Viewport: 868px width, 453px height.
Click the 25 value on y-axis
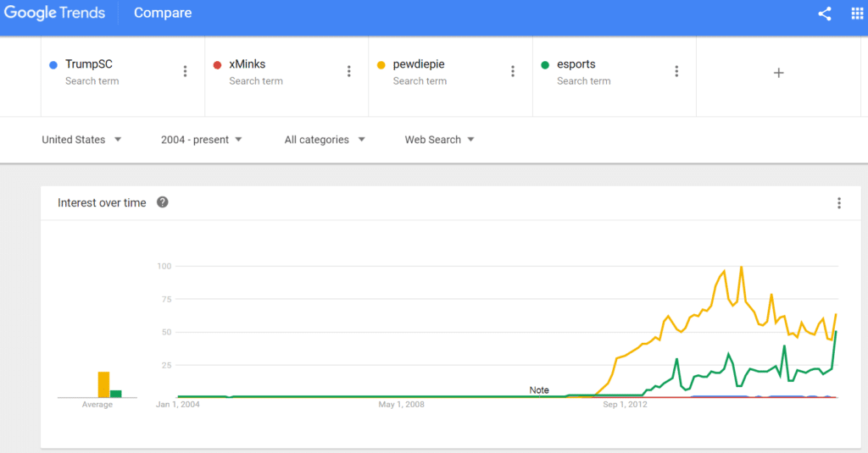point(166,365)
